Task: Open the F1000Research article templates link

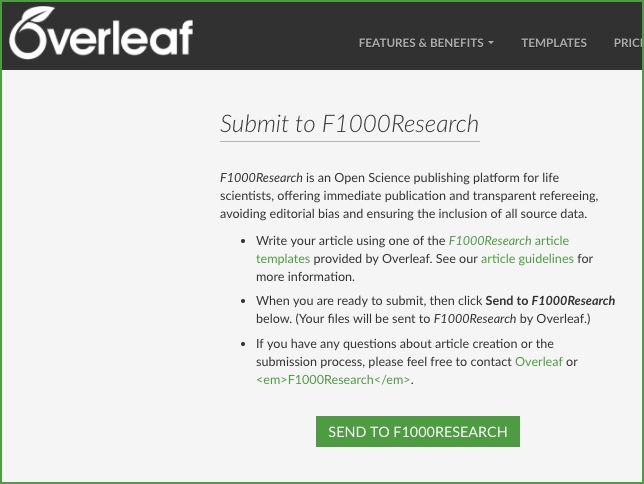Action: tap(508, 241)
